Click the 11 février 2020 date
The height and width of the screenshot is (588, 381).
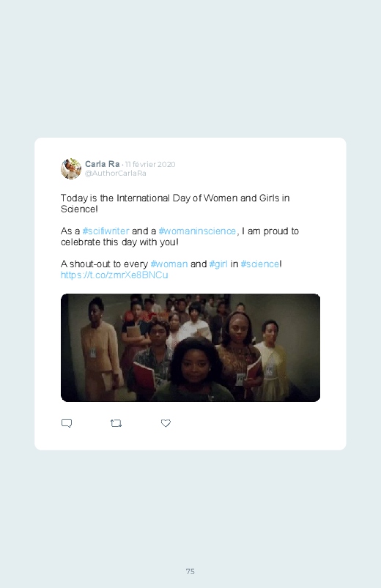(x=150, y=164)
